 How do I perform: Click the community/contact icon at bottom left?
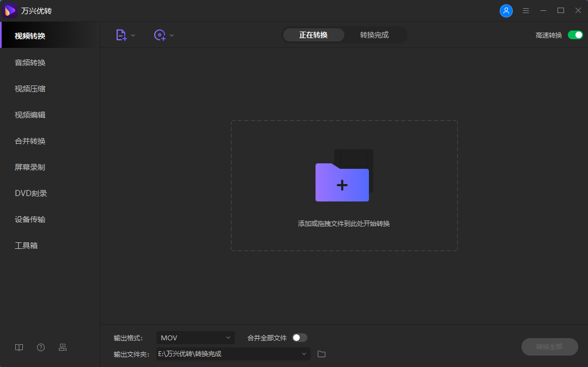pyautogui.click(x=62, y=347)
